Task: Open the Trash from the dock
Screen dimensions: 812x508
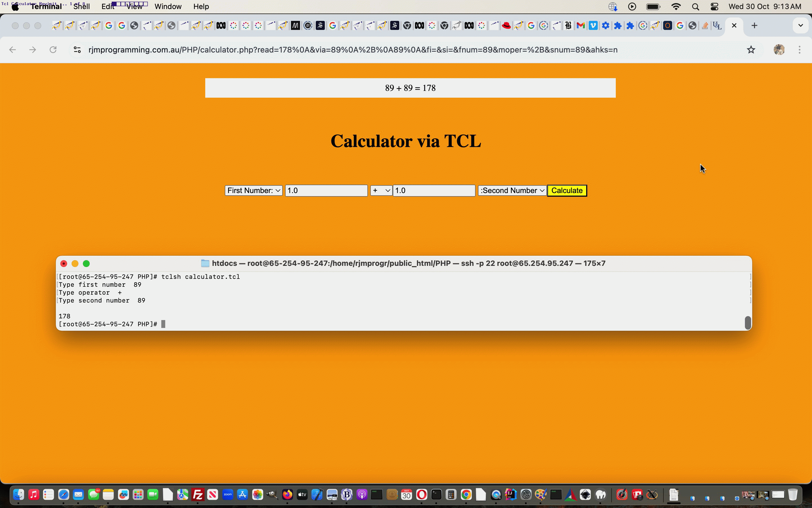Action: click(x=793, y=494)
